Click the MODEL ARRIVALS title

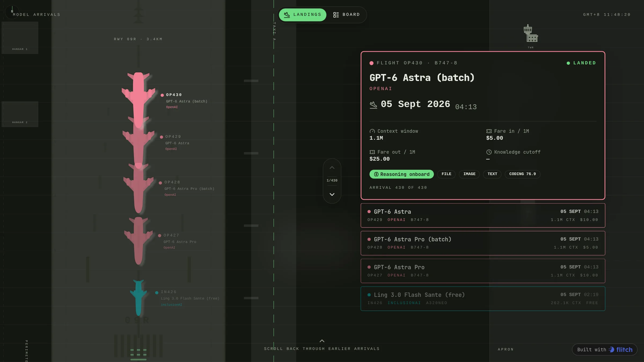click(36, 15)
